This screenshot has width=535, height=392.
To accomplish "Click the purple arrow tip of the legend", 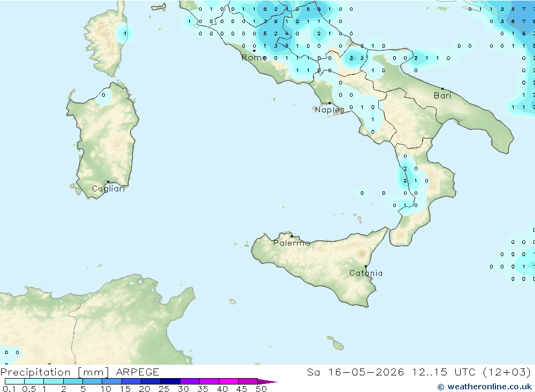I will point(267,382).
